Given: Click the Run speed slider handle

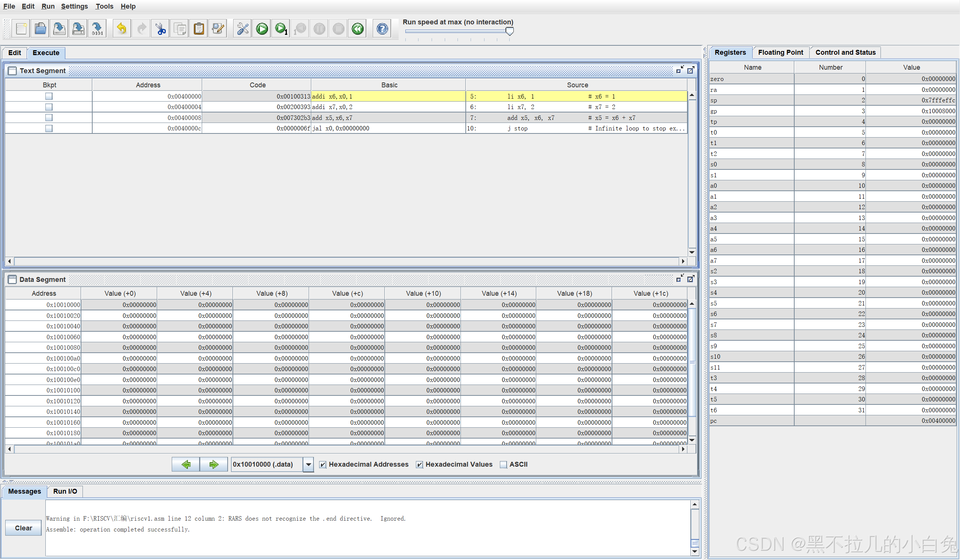Looking at the screenshot, I should click(x=509, y=31).
